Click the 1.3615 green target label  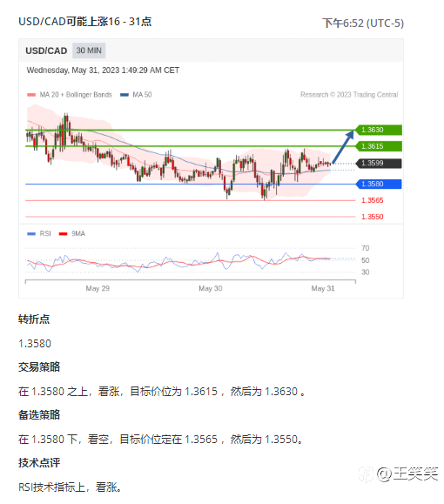[379, 146]
